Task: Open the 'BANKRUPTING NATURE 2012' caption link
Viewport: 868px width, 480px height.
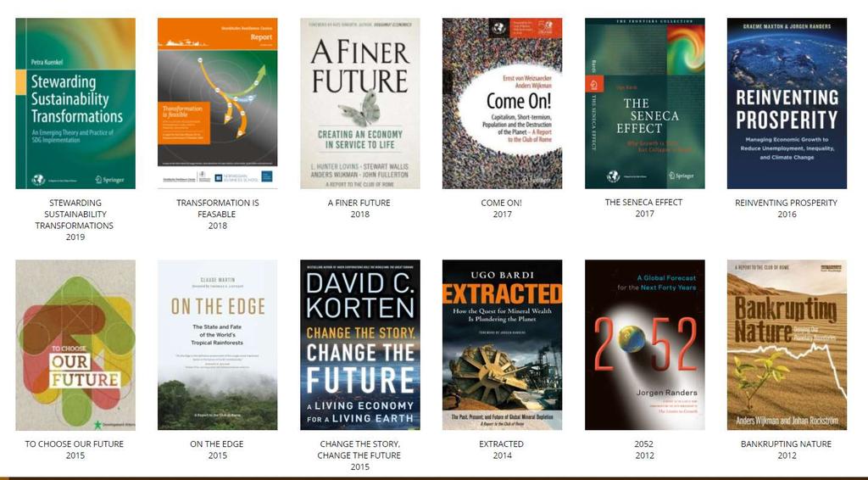Action: pos(786,449)
